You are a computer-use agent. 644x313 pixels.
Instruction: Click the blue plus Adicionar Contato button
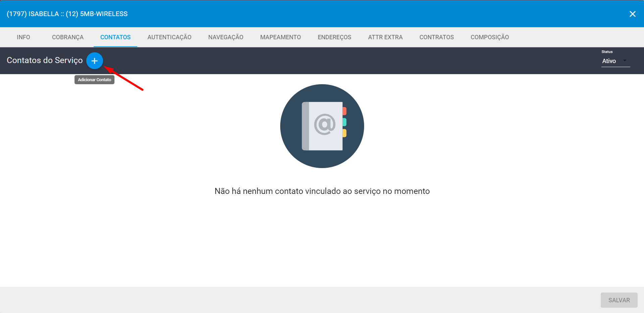pyautogui.click(x=95, y=61)
